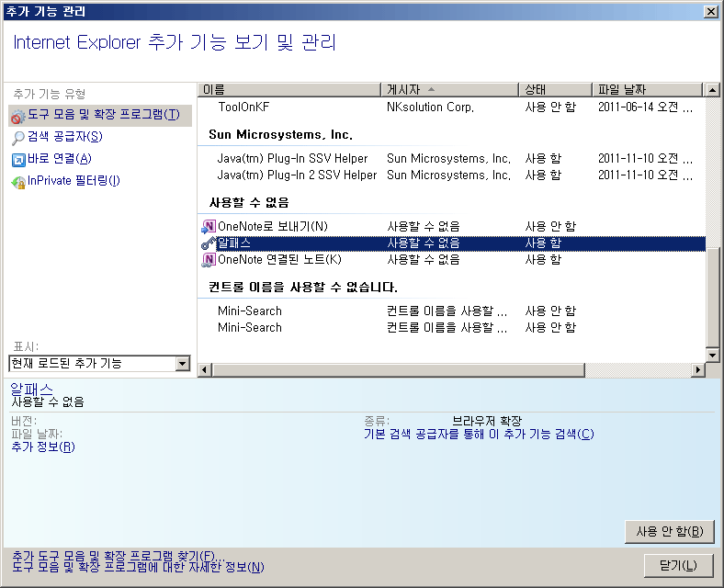Viewport: 724px width, 588px height.
Task: Click the accelerators (바로 연결) icon
Action: coord(18,160)
